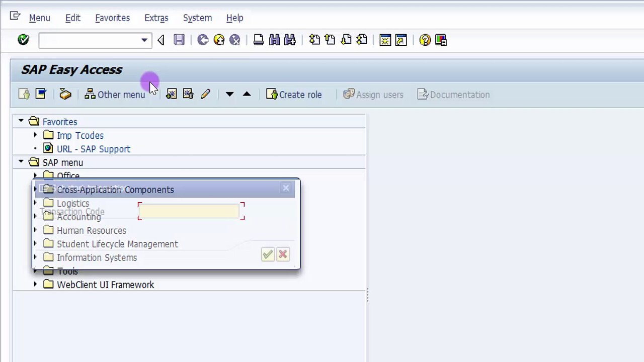Open the System menu
644x362 pixels.
[x=197, y=18]
